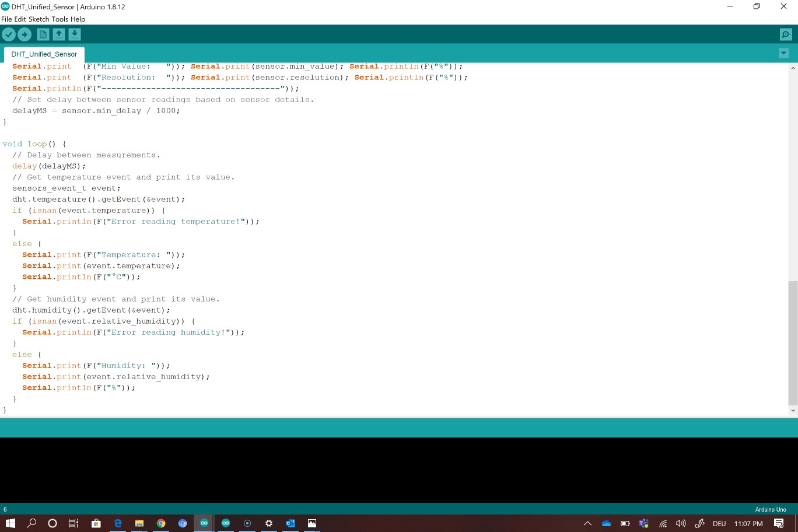798x532 pixels.
Task: Open the Sketch menu
Action: pyautogui.click(x=39, y=19)
